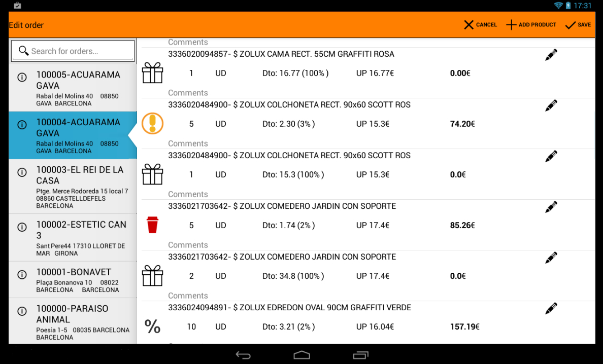603x364 pixels.
Task: Select order 100003-EL REI DE LA CASA
Action: (x=73, y=187)
